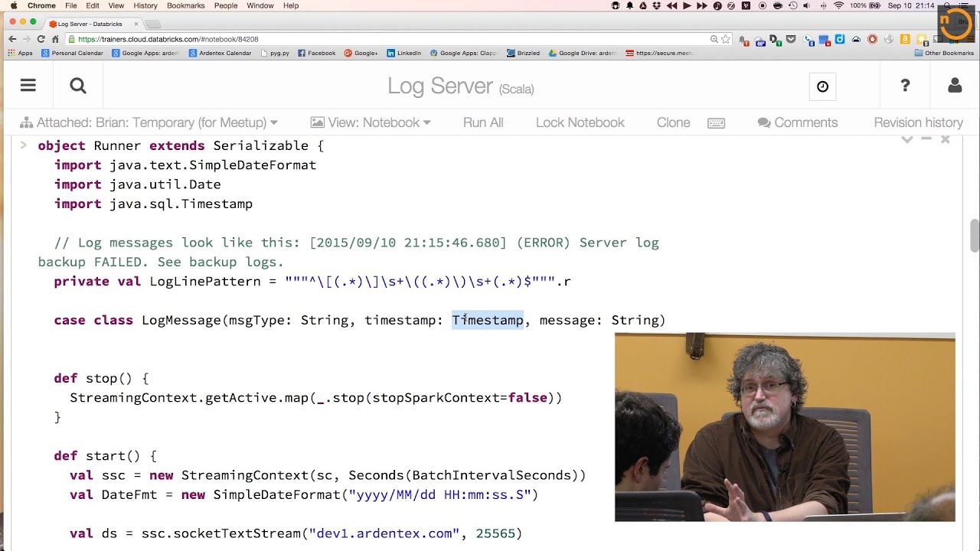Screen dimensions: 980x551
Task: Open the cell options chevron menu
Action: (x=907, y=139)
